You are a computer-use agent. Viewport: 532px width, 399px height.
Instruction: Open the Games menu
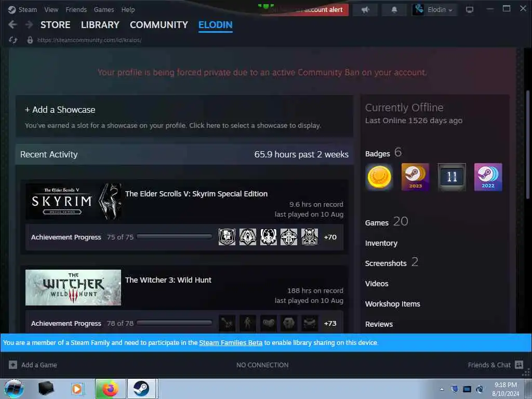tap(104, 9)
